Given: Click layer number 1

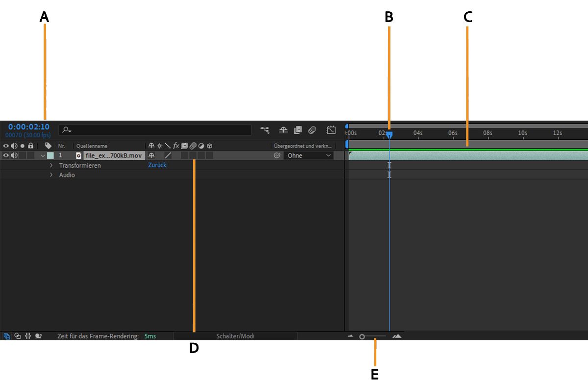Looking at the screenshot, I should point(61,155).
